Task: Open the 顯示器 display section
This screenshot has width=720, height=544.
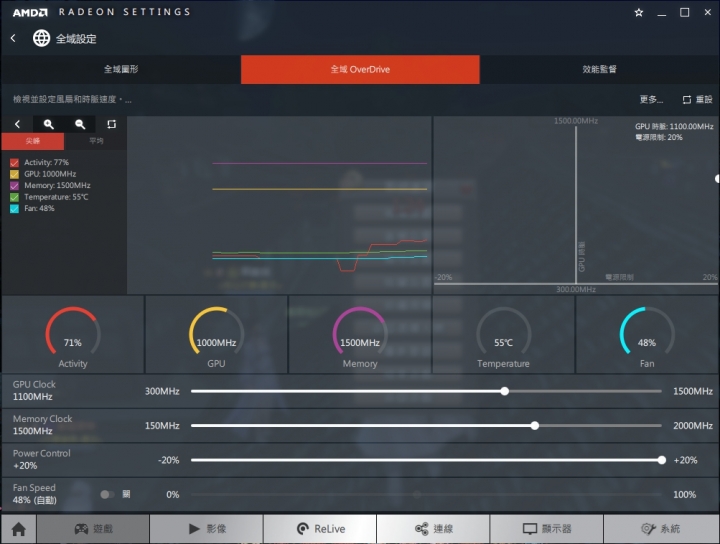Action: pos(547,529)
